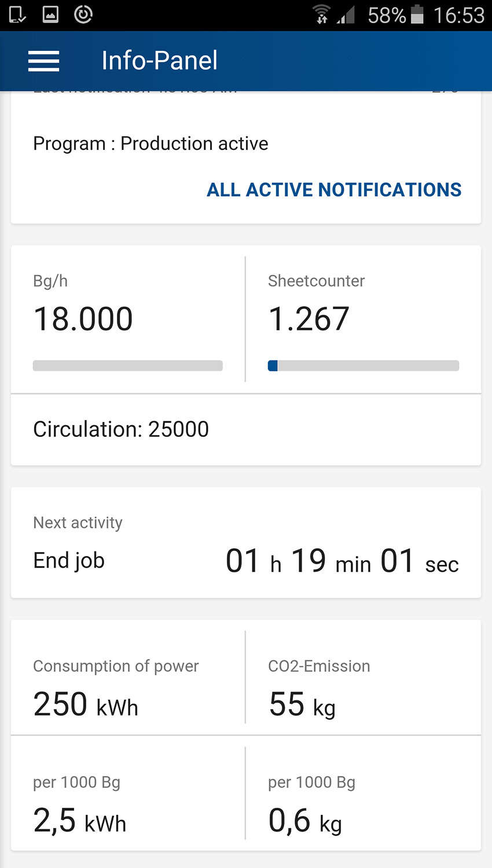Tap the cellular signal strength icon

(346, 14)
